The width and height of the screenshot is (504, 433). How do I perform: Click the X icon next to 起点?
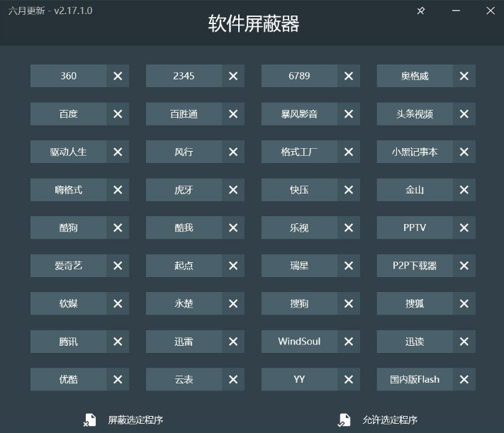click(x=233, y=266)
